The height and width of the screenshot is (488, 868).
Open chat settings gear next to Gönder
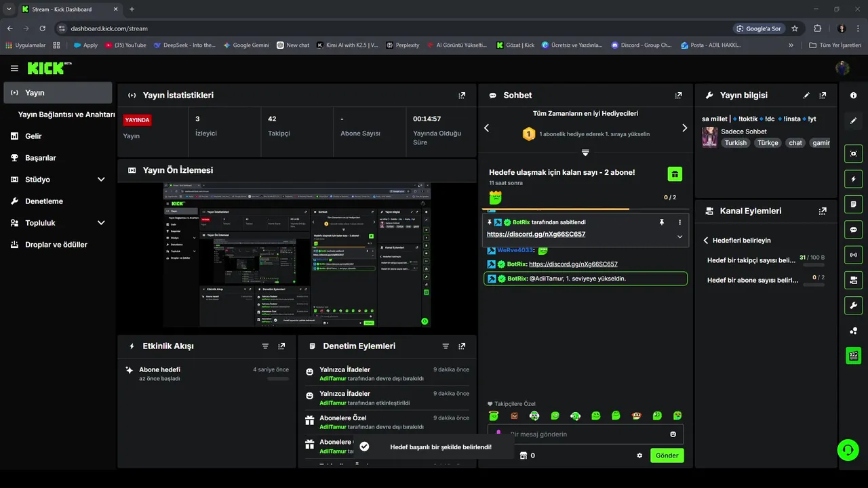pyautogui.click(x=639, y=455)
